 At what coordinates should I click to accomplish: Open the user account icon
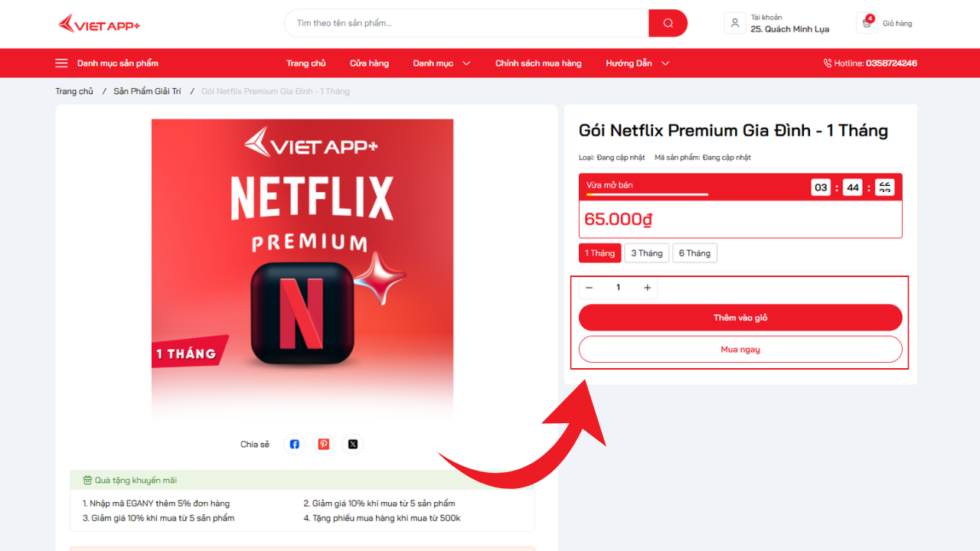coord(735,23)
